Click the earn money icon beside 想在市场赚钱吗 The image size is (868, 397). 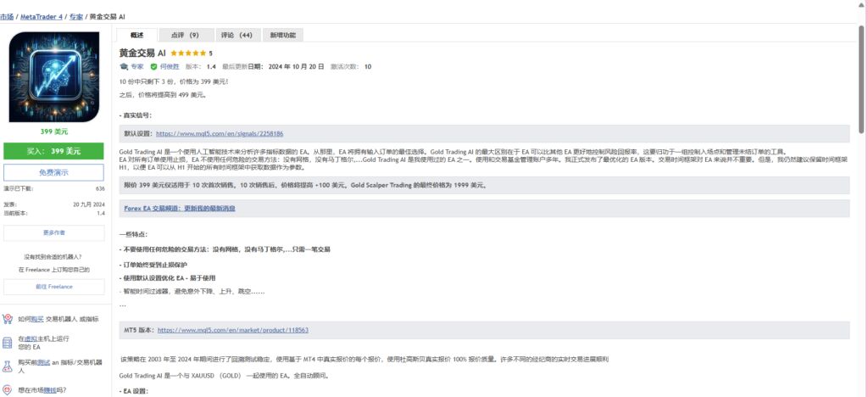pyautogui.click(x=7, y=390)
